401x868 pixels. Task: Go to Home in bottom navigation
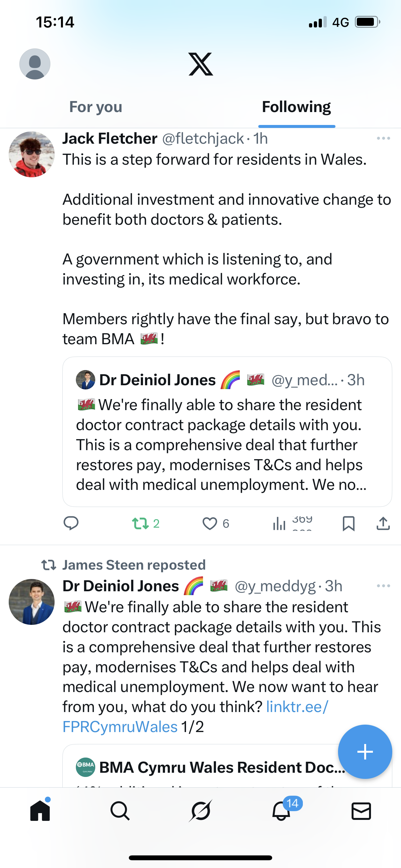pos(40,811)
